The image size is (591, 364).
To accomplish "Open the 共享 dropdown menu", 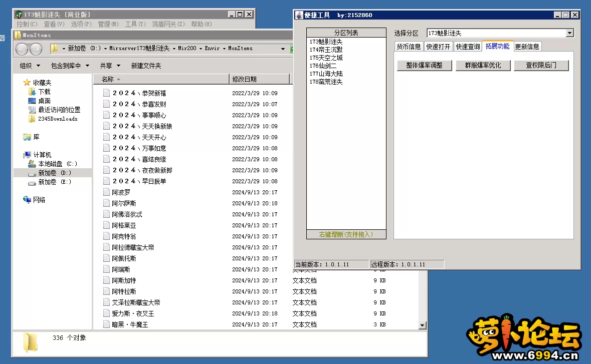I will pyautogui.click(x=110, y=66).
